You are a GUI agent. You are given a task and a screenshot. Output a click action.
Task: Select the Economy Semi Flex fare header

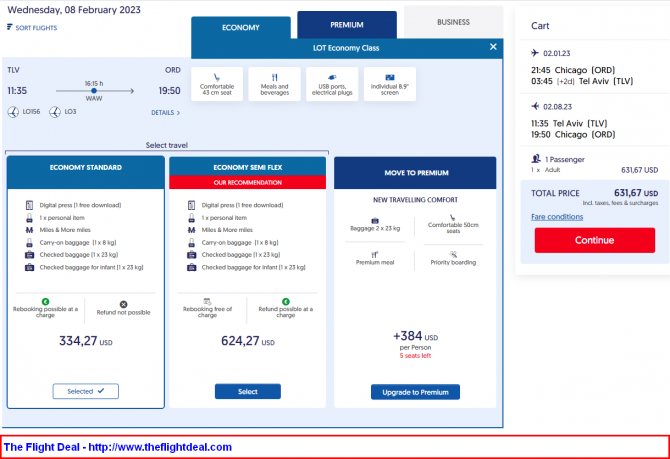(x=247, y=167)
